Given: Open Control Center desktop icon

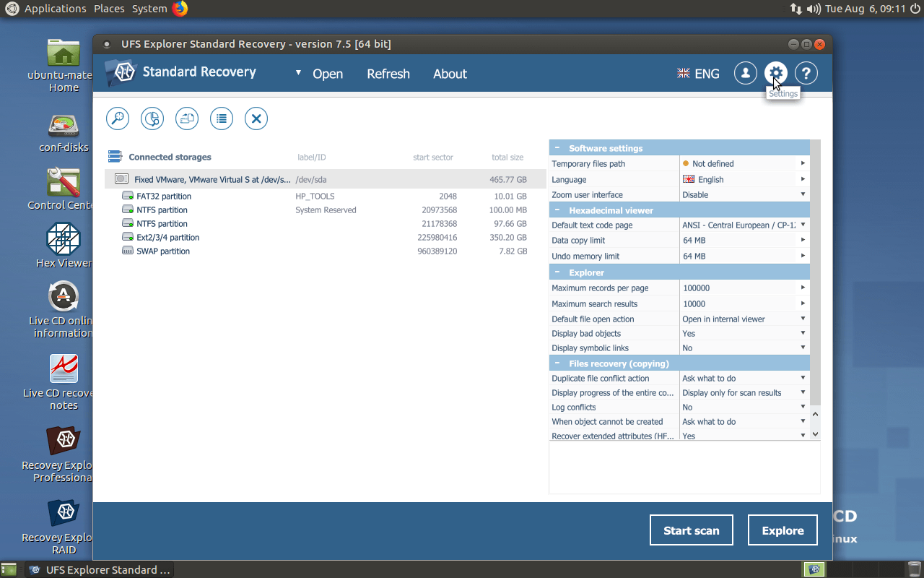Looking at the screenshot, I should pyautogui.click(x=64, y=189).
